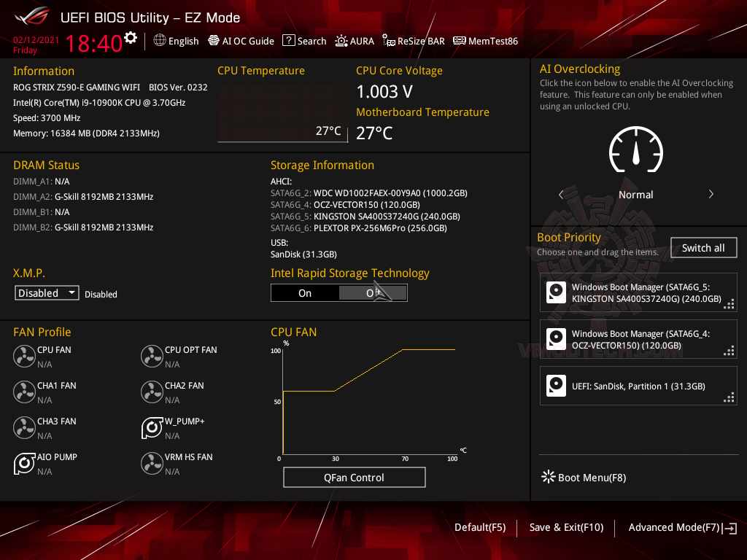Launch MemTest86 from the top bar
Screen dimensions: 747x560
(485, 41)
